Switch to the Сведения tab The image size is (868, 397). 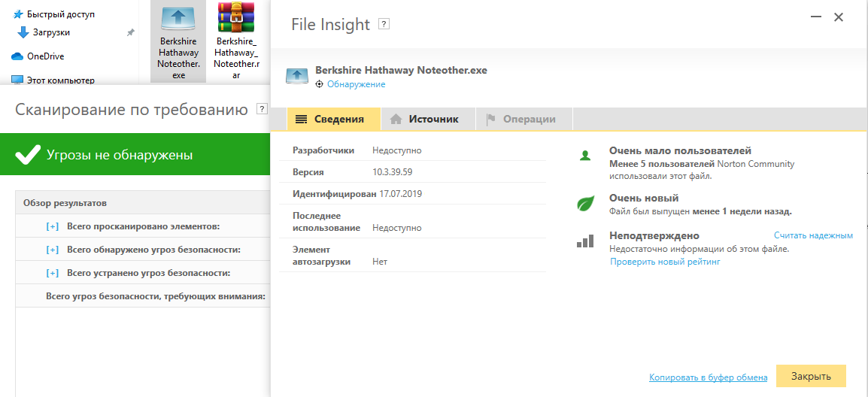point(334,119)
